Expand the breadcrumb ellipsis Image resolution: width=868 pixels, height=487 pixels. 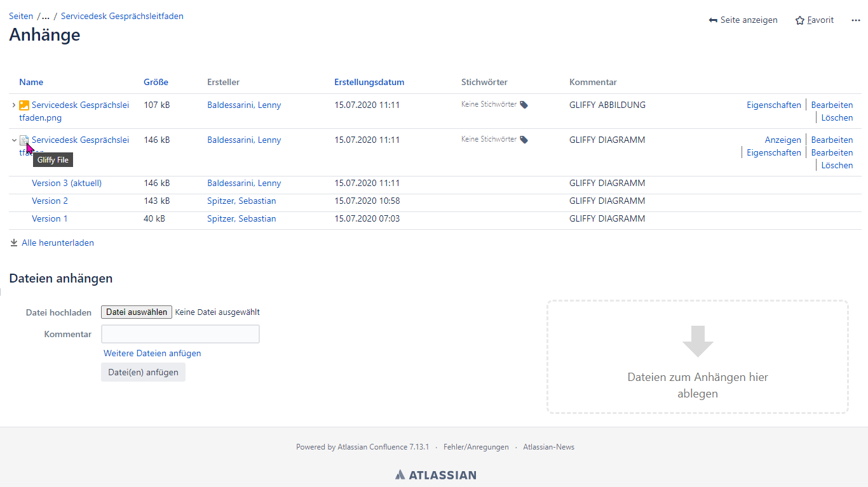click(46, 17)
